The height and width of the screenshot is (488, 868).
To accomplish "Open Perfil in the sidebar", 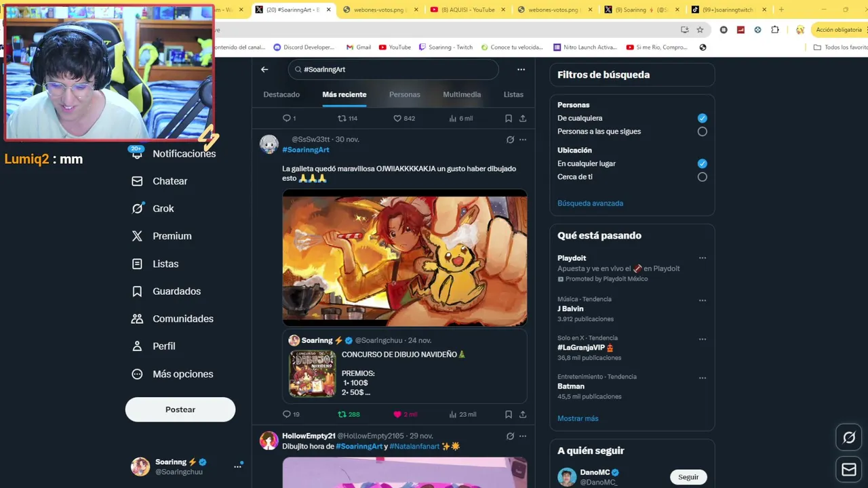I will pos(154,346).
